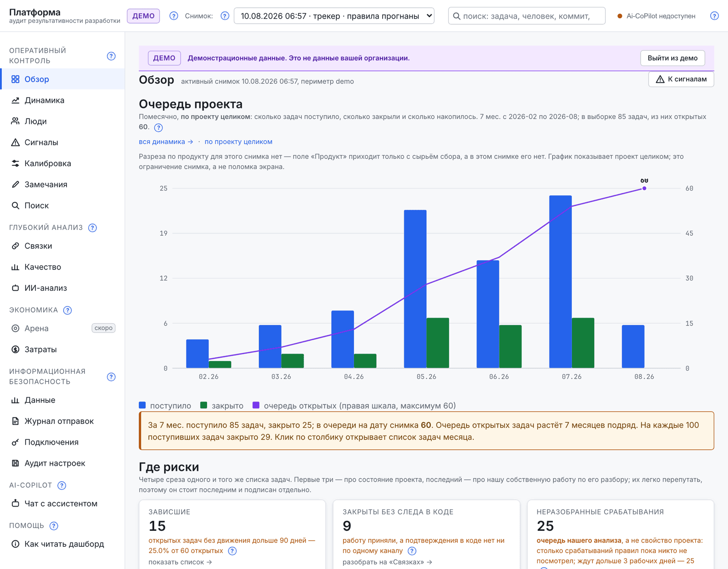This screenshot has height=569, width=728.
Task: Open Сигналы warning triangle icon in sidebar
Action: [x=15, y=142]
